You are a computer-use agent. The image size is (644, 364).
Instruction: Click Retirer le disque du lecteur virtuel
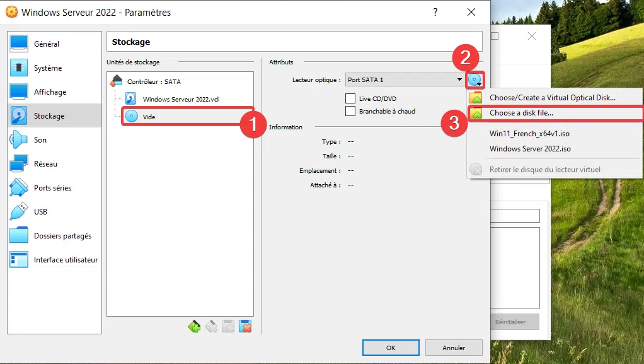(544, 170)
